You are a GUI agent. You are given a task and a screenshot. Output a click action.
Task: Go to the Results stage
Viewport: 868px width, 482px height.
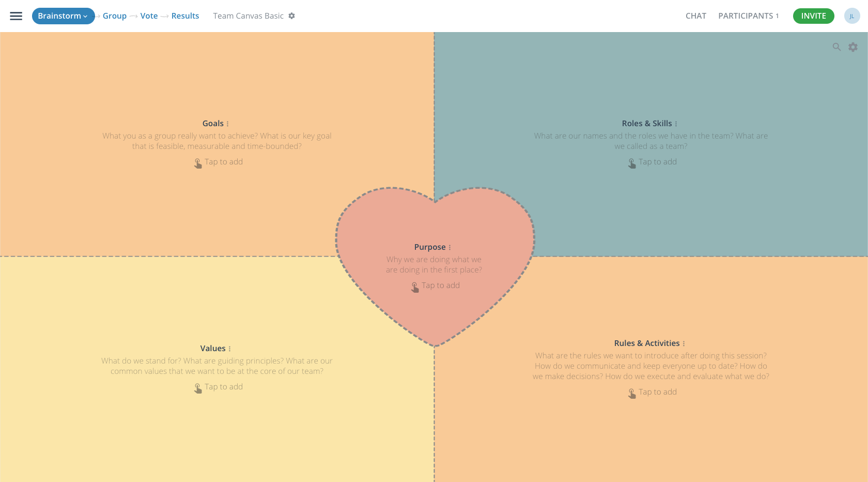[x=185, y=16]
